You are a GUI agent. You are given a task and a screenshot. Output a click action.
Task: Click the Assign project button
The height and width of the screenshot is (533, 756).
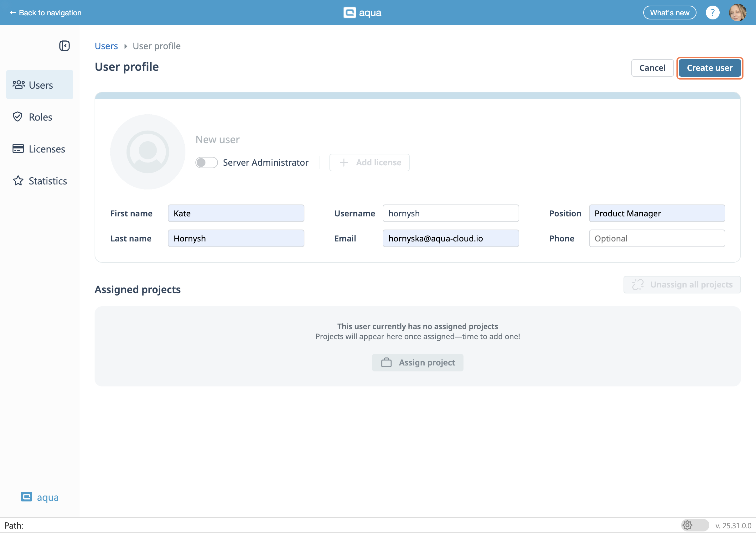(417, 362)
